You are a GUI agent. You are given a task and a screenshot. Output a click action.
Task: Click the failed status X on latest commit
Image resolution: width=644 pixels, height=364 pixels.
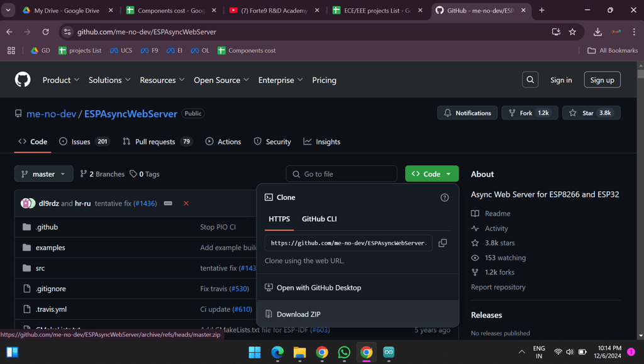186,203
